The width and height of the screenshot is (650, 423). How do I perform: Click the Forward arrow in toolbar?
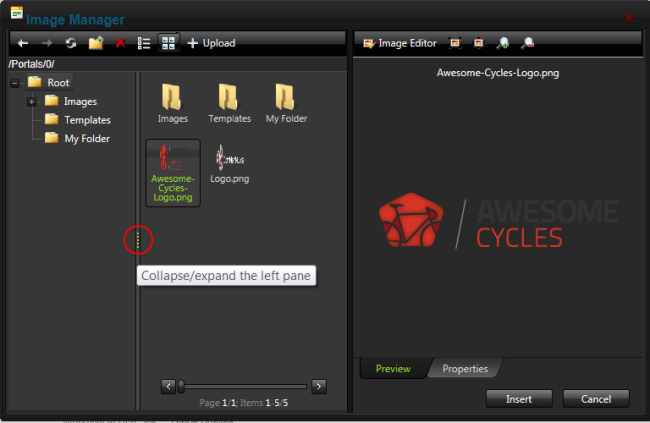point(47,43)
